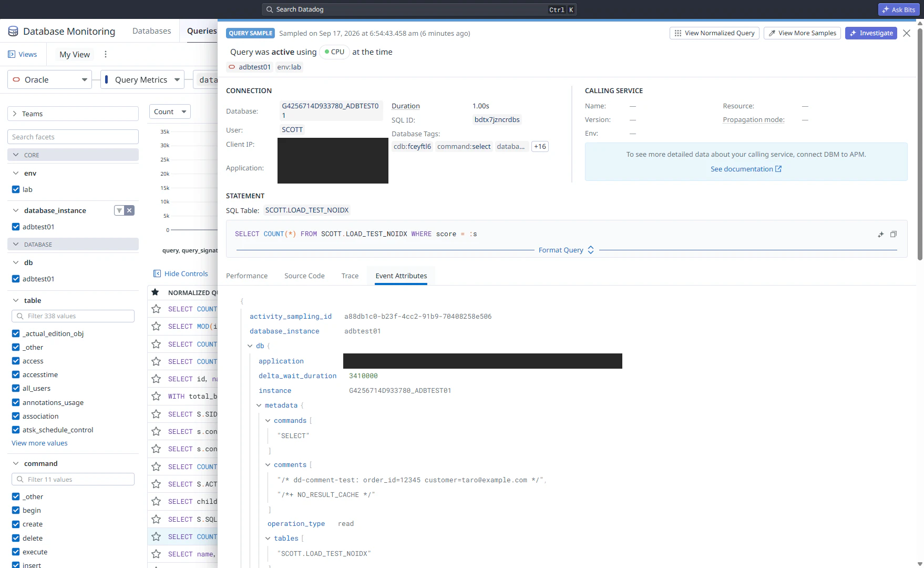This screenshot has width=924, height=568.
Task: Collapse the table facet
Action: coord(15,300)
